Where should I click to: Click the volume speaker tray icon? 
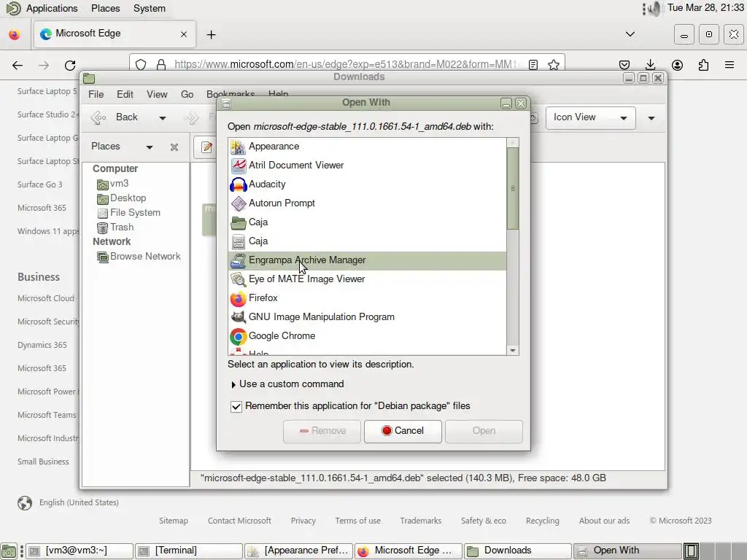(655, 9)
